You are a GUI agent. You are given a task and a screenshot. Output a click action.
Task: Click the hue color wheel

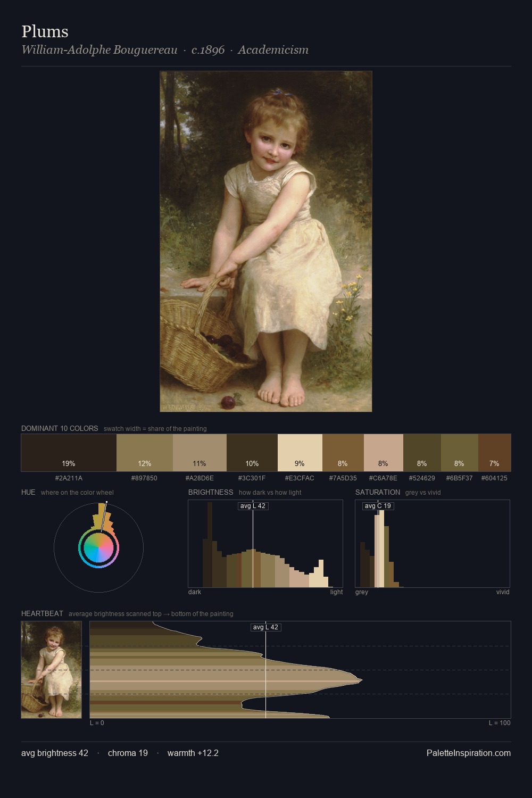[98, 547]
